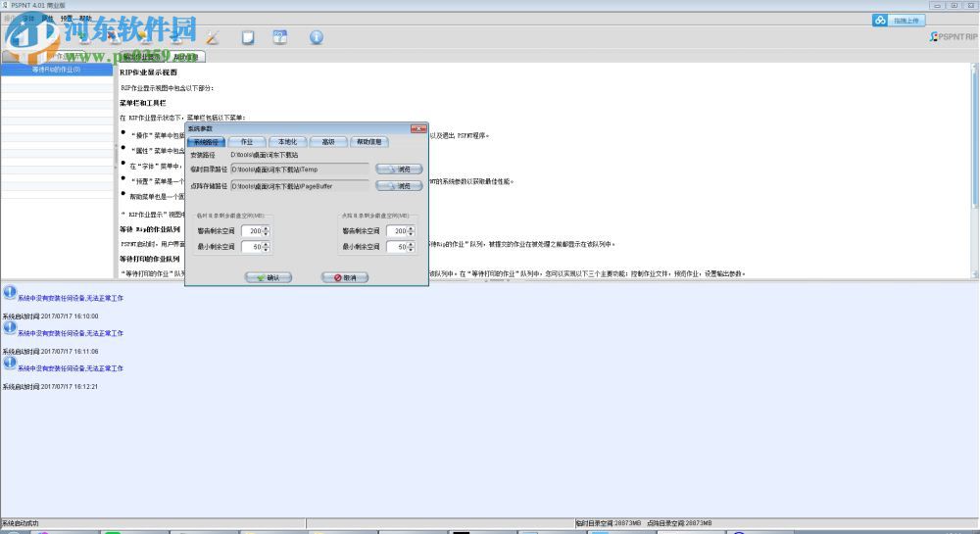Click the blue info toolbar icon
Image resolution: width=980 pixels, height=534 pixels.
click(317, 37)
